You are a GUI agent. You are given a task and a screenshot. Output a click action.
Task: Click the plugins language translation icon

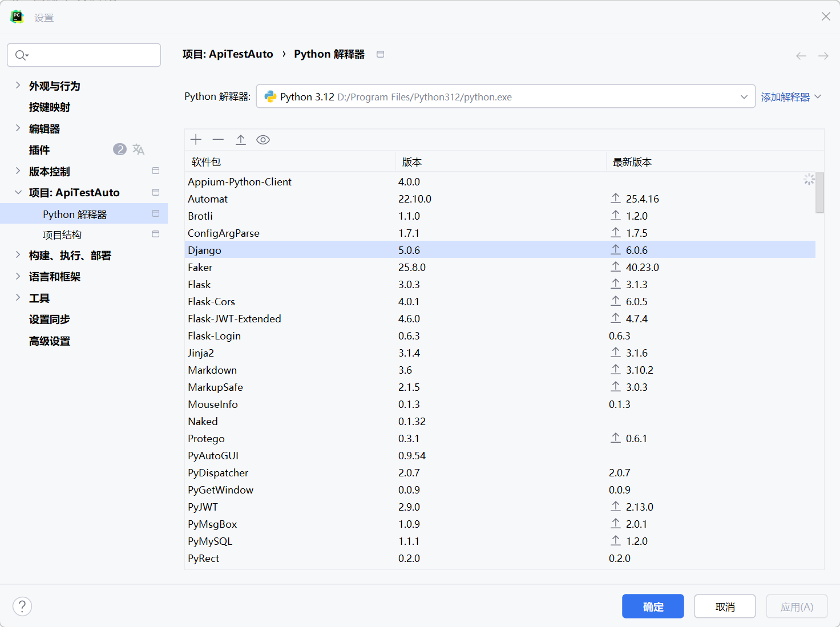pyautogui.click(x=139, y=149)
